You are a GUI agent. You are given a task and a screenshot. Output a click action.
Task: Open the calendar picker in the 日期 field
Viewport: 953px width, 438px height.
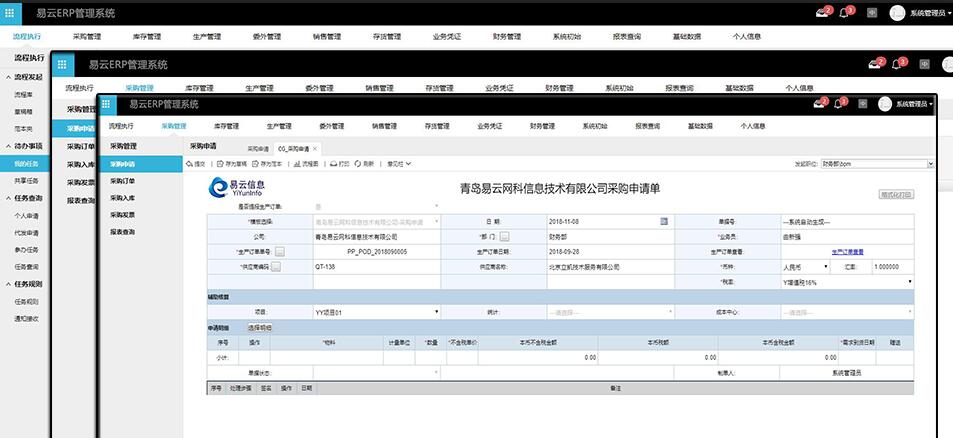pos(664,221)
